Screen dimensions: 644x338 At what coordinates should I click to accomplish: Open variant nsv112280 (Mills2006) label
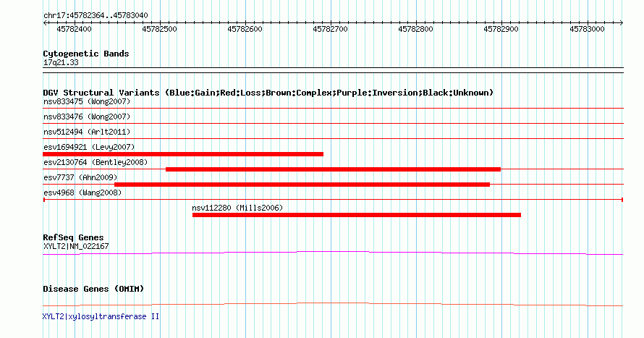[237, 208]
